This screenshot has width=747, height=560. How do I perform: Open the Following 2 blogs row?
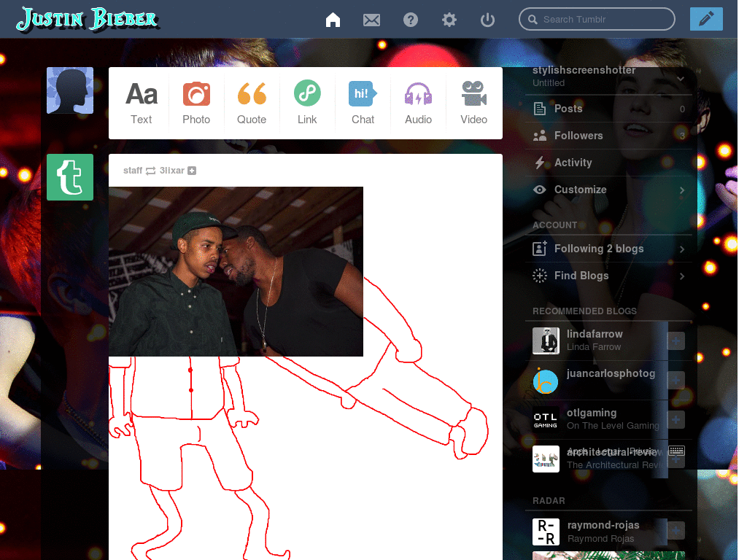pos(608,249)
